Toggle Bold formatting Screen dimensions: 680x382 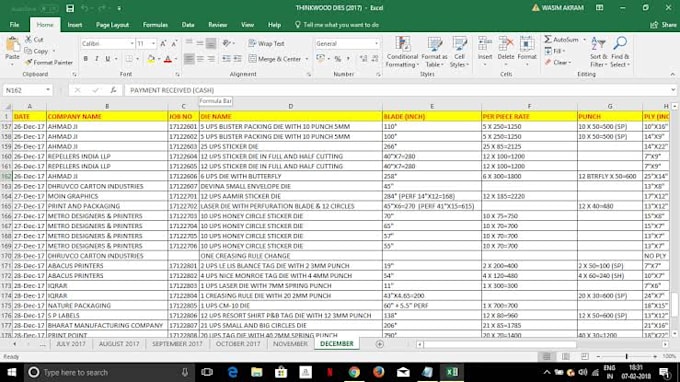point(85,59)
